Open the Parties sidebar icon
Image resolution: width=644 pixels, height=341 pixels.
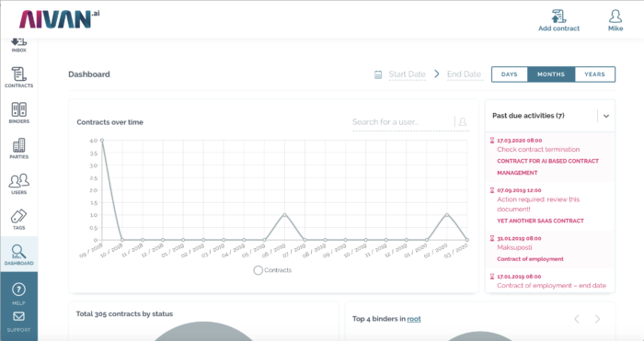pyautogui.click(x=19, y=148)
